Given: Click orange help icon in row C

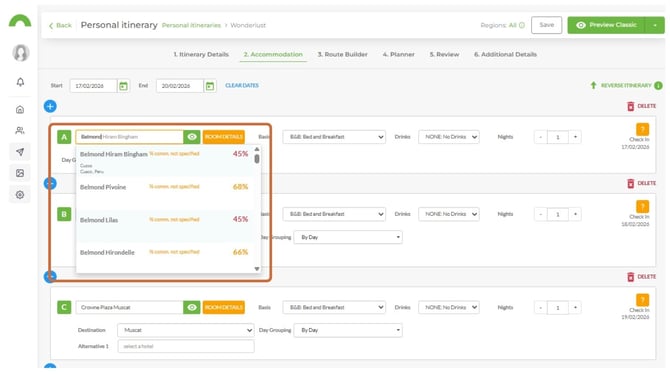Looking at the screenshot, I should coord(642,300).
